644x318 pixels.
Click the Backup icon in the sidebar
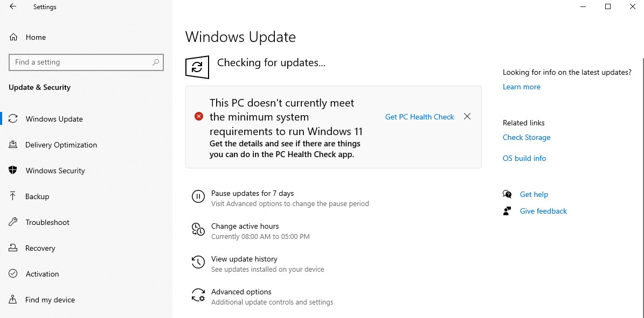point(13,196)
